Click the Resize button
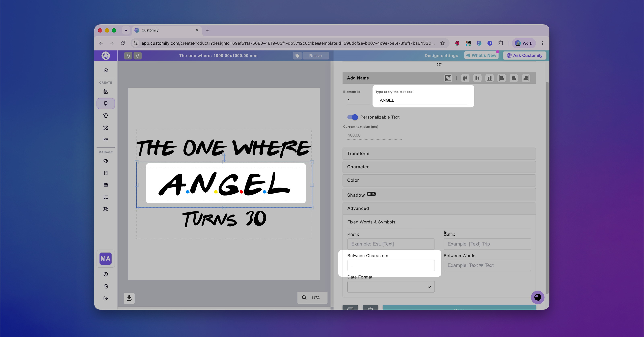The image size is (644, 337). 316,56
